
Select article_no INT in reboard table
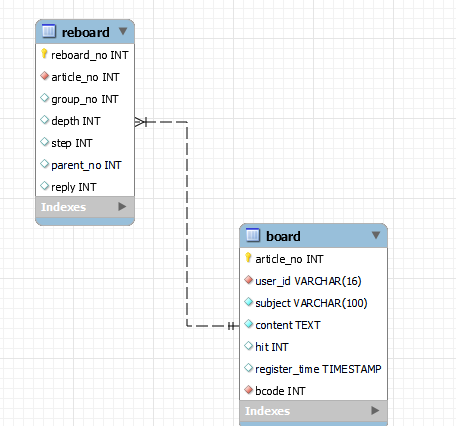85,77
